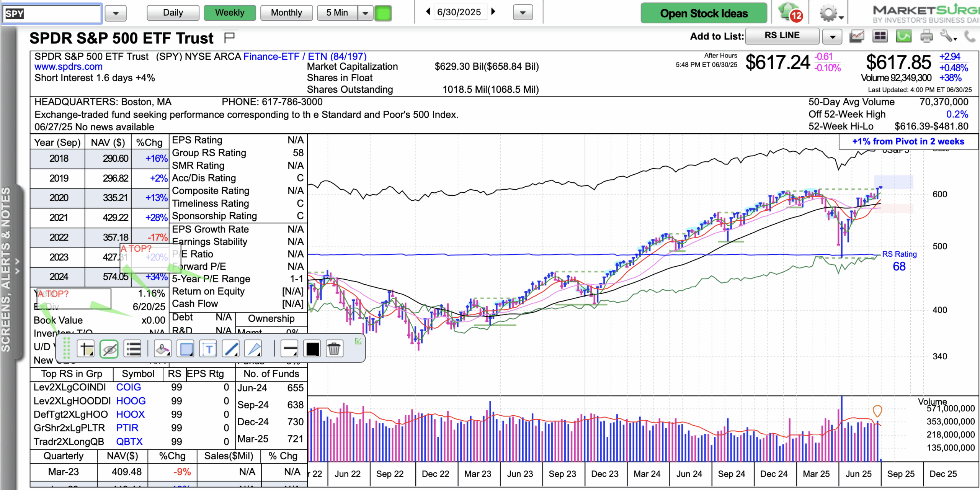Click the black color swatch in drawing toolbar
The image size is (980, 490).
(x=312, y=349)
